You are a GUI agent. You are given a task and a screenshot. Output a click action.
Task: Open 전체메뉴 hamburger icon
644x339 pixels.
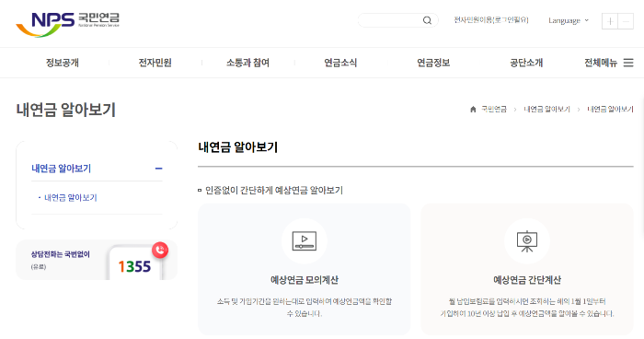click(x=628, y=63)
